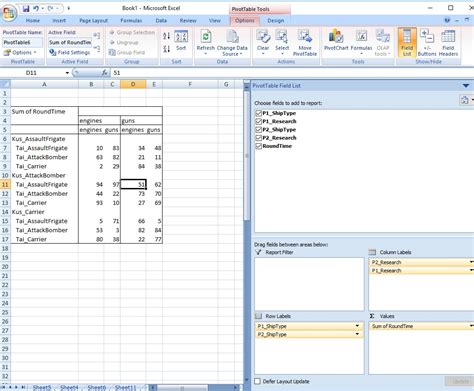The height and width of the screenshot is (391, 474).
Task: Click the Group Selection button
Action: tap(132, 32)
